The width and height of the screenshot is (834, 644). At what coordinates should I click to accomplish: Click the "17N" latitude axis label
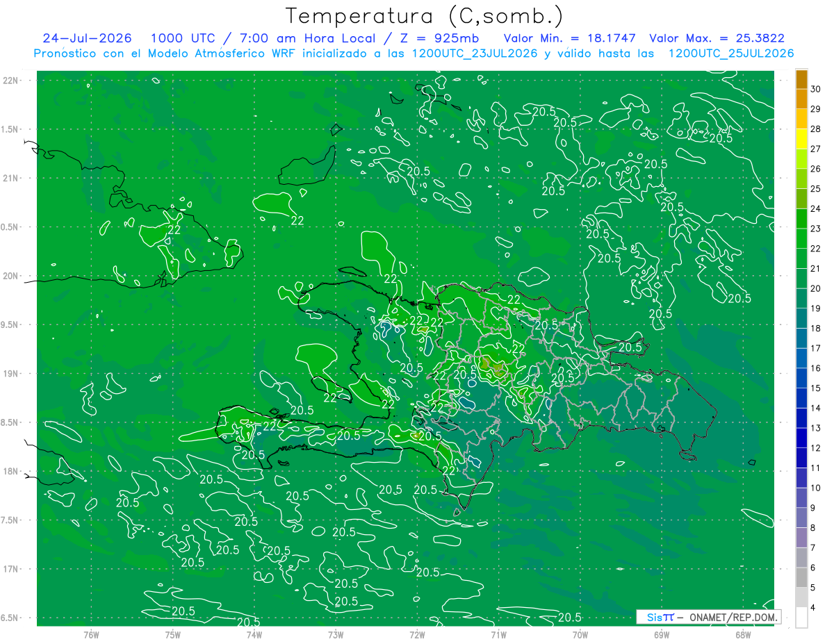[x=12, y=569]
